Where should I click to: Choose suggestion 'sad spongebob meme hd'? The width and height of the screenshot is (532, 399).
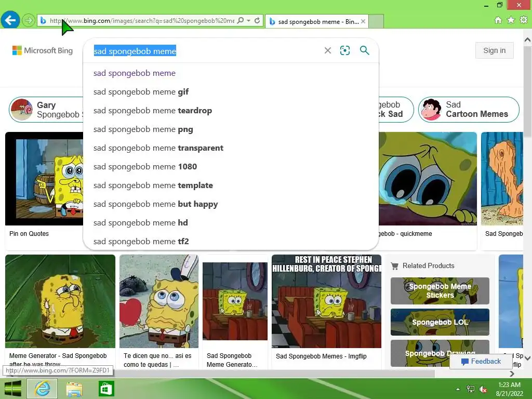click(231, 222)
